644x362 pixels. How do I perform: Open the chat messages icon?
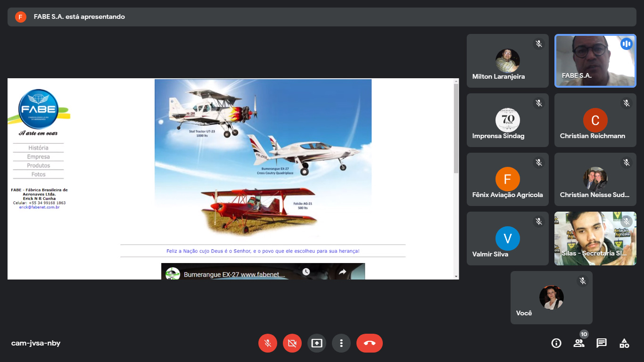click(602, 343)
